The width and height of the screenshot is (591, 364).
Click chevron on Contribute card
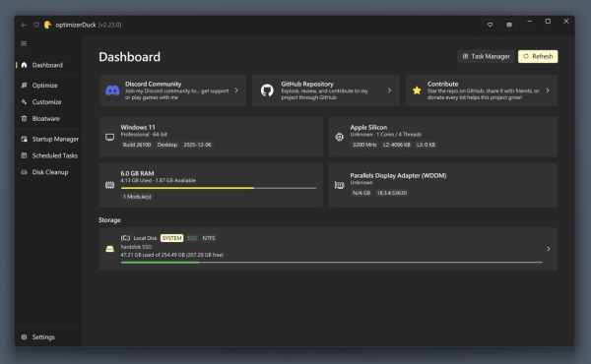coord(548,91)
